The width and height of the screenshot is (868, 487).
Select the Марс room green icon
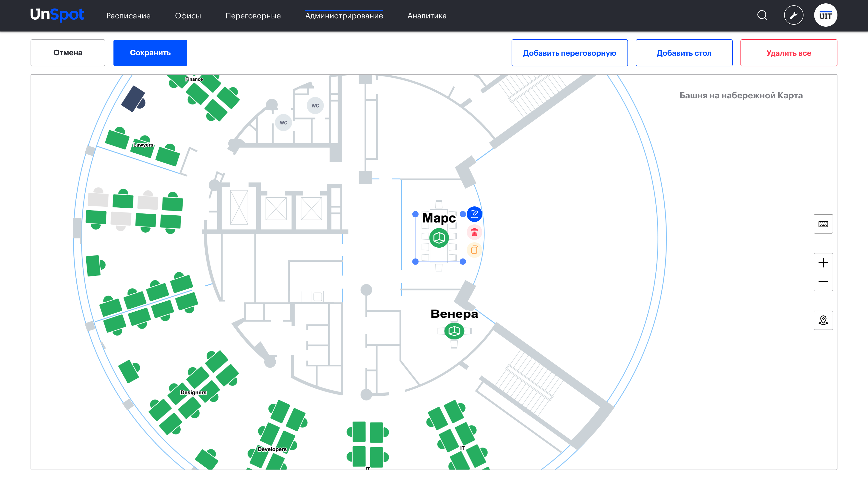tap(439, 238)
